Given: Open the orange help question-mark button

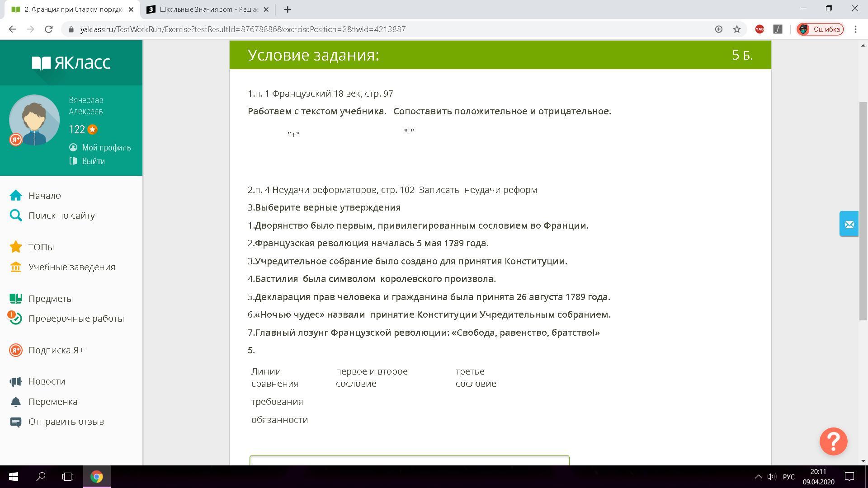Looking at the screenshot, I should [x=833, y=441].
